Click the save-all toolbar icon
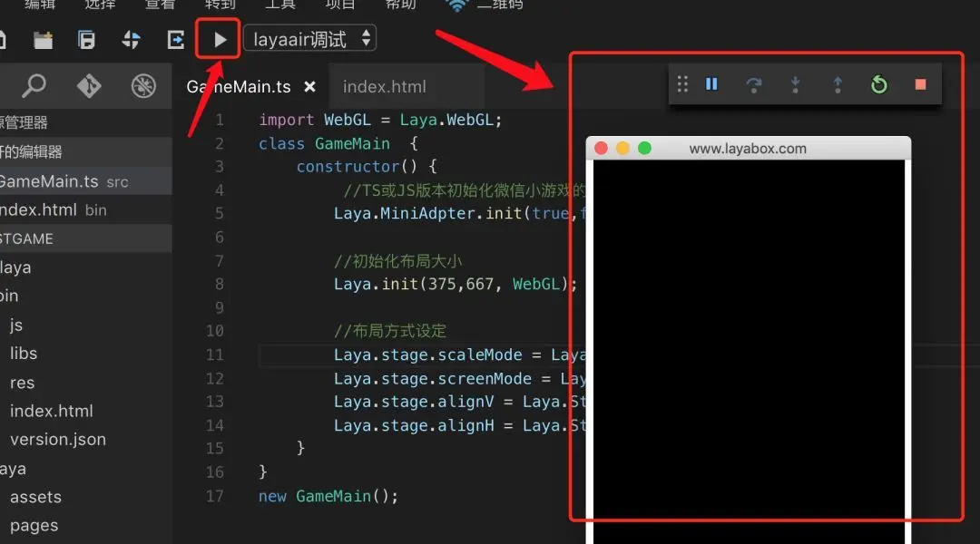Screen dimensions: 980x544 tap(86, 40)
